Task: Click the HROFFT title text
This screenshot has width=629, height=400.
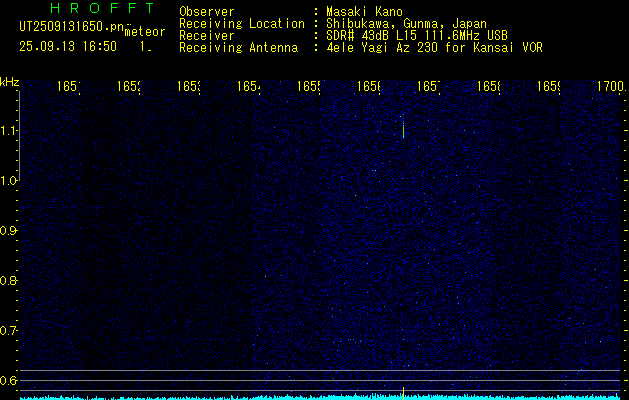Action: tap(103, 8)
